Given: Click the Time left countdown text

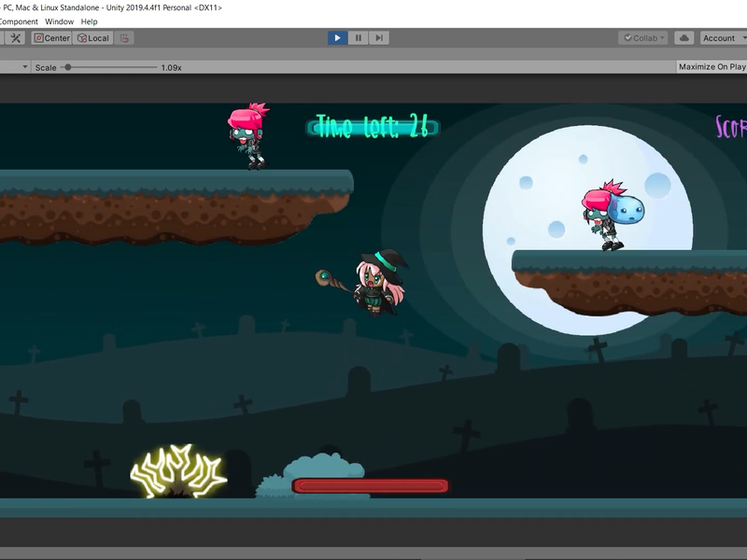Looking at the screenshot, I should point(373,127).
